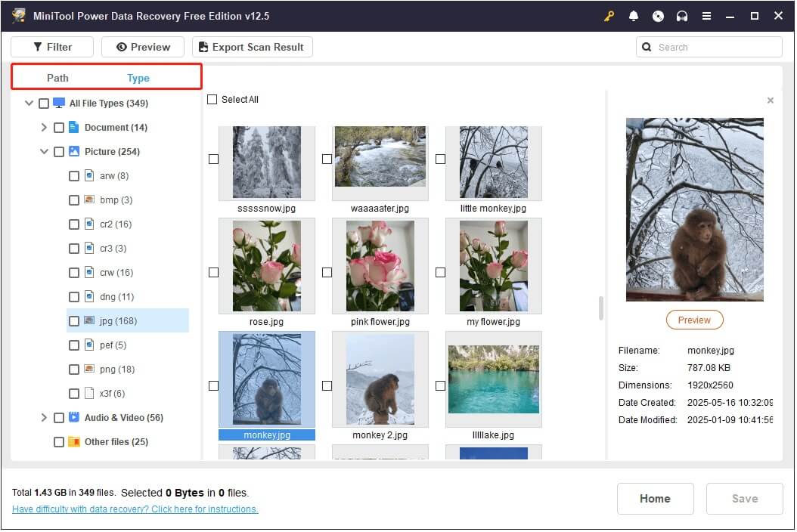
Task: Open support via the headphones icon
Action: [682, 16]
